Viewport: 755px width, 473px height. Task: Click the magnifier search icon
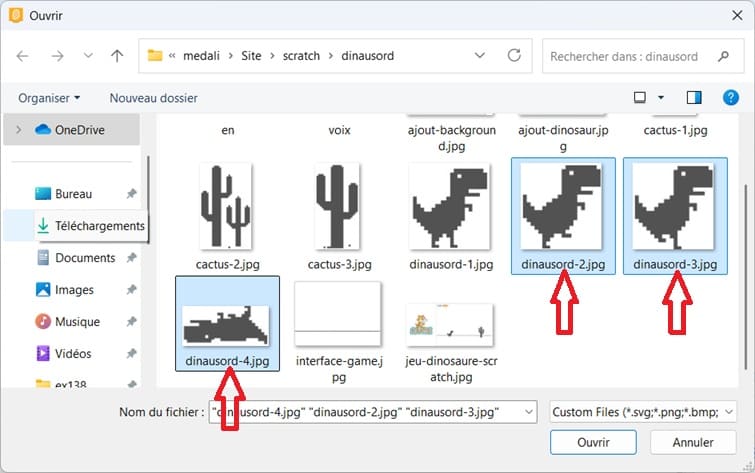tap(723, 56)
